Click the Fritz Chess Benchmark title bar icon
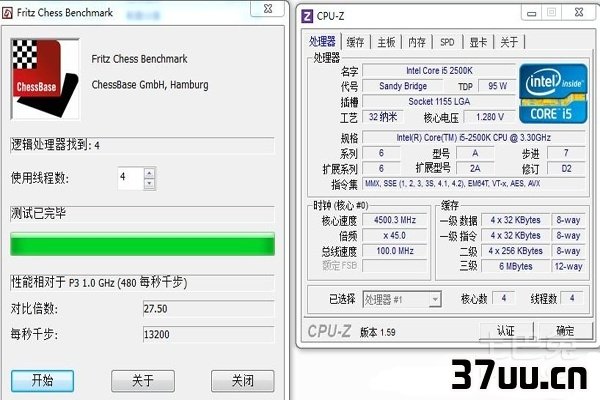 point(7,13)
